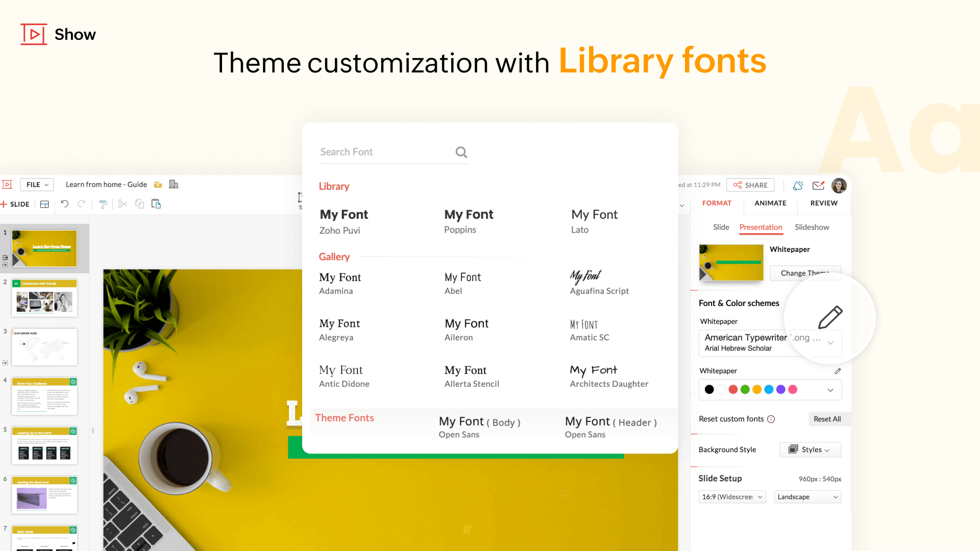
Task: Choose the Aguafina Script gallery font
Action: (599, 283)
